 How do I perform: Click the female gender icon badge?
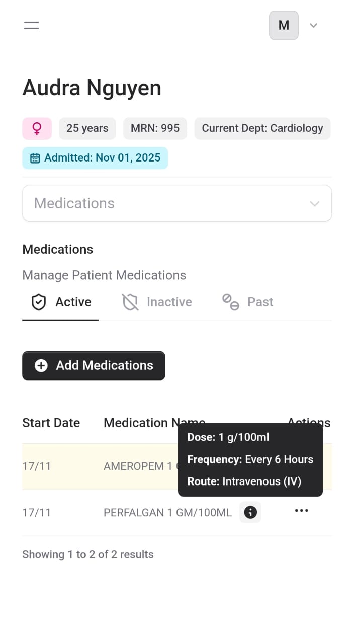coord(37,128)
